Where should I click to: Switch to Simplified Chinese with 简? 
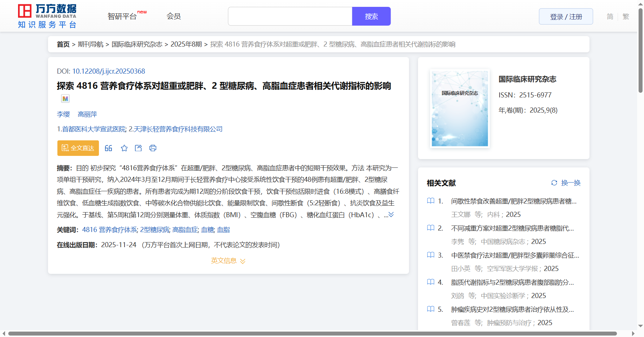pyautogui.click(x=610, y=17)
